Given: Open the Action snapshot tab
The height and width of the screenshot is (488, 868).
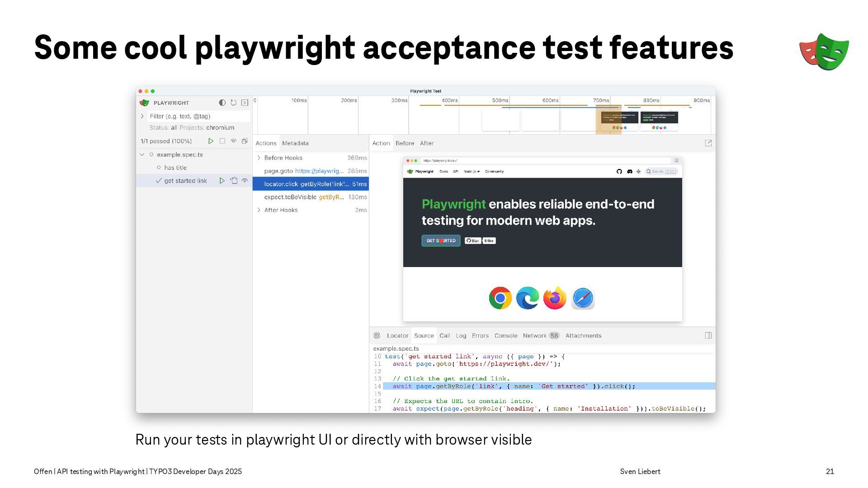Looking at the screenshot, I should click(381, 143).
